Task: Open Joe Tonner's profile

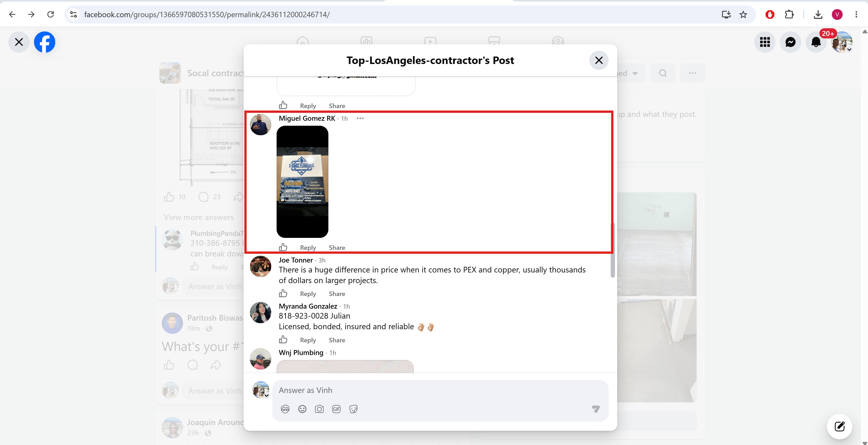Action: point(296,260)
